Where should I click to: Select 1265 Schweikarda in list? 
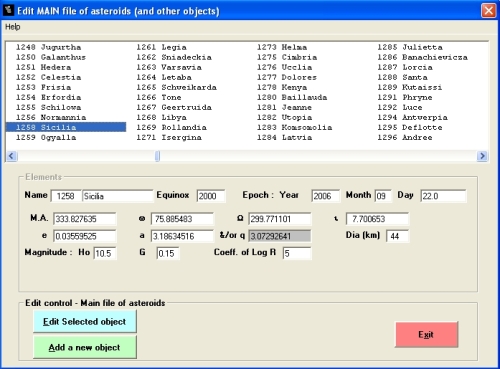point(177,87)
